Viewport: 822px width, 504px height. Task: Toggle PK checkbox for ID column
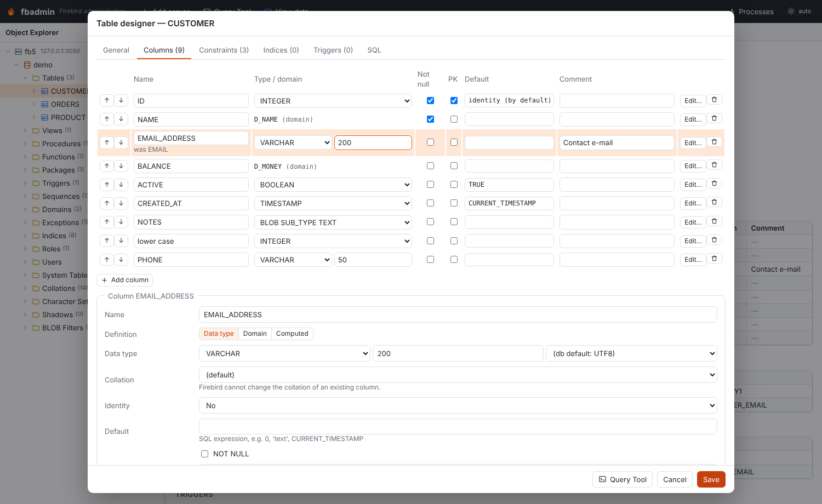click(x=454, y=101)
